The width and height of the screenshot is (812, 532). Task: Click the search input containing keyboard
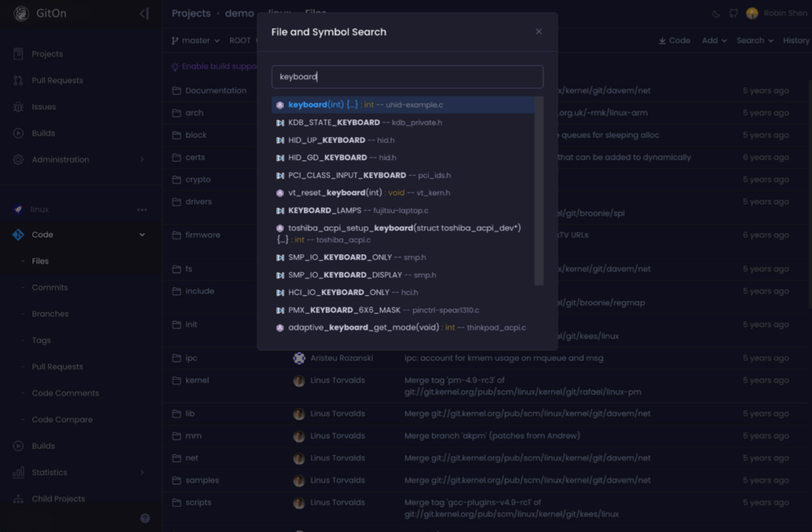[x=407, y=77]
